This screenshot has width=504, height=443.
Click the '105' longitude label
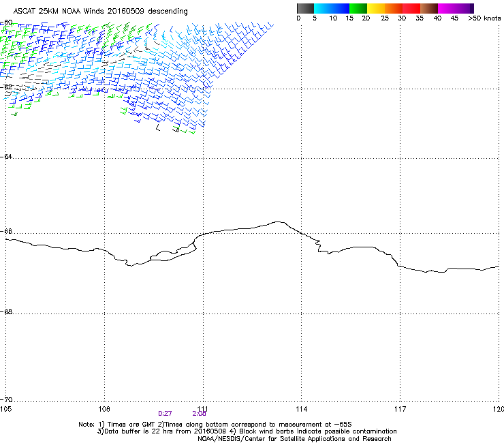[x=5, y=409]
